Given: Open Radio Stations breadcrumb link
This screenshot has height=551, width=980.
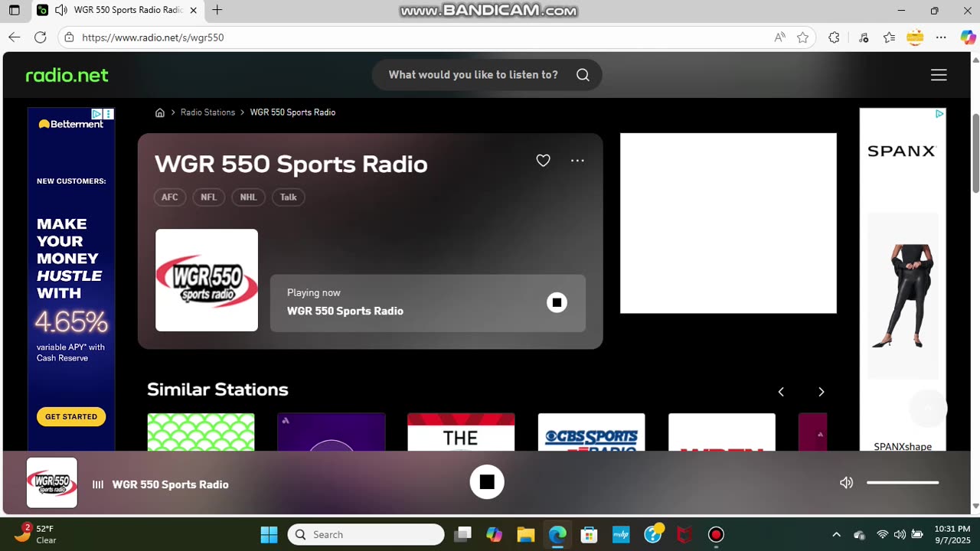Looking at the screenshot, I should pos(207,112).
